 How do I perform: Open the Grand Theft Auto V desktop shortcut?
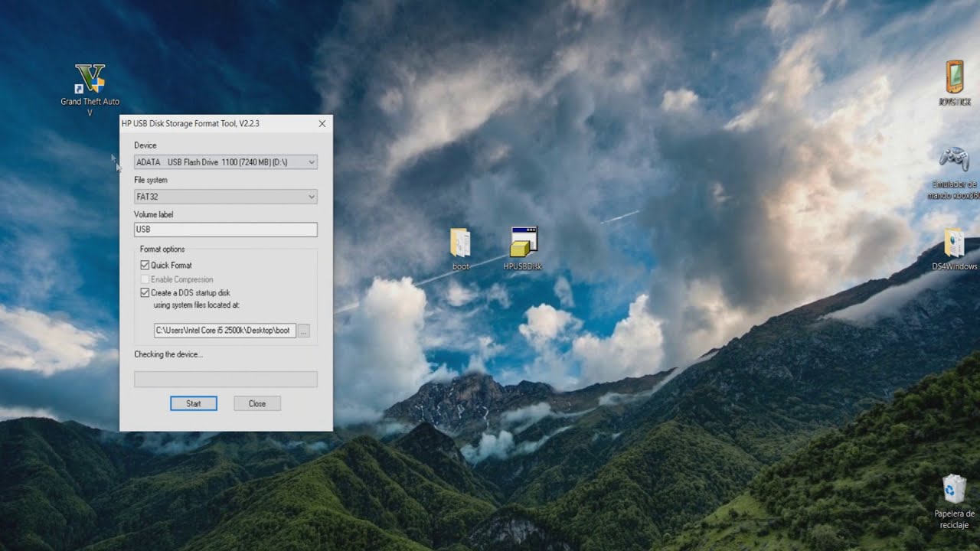pos(90,89)
